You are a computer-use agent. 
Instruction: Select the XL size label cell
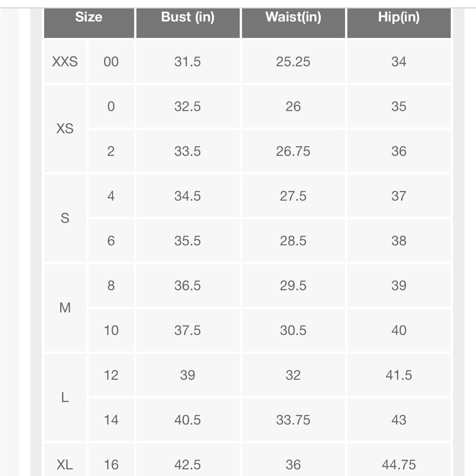pos(65,460)
